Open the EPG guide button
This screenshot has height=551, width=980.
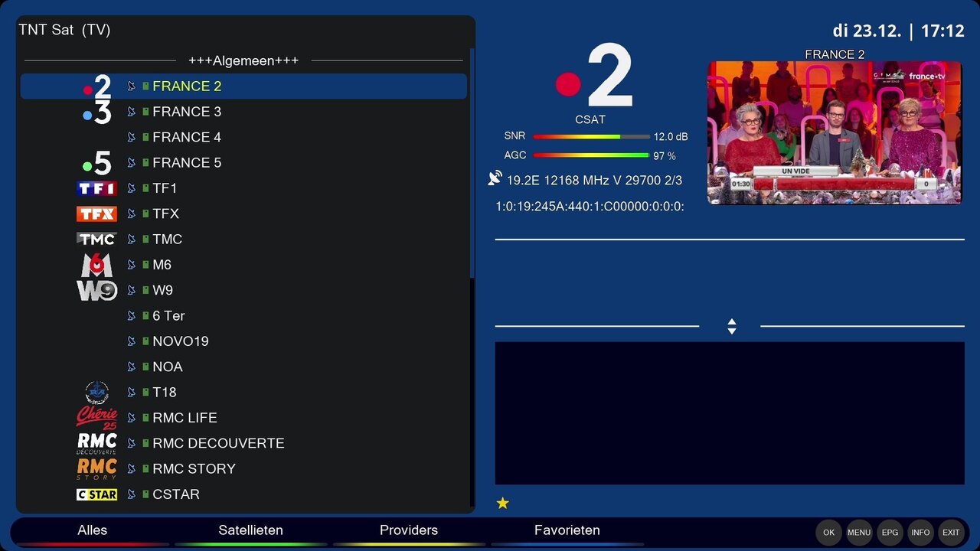(x=890, y=533)
